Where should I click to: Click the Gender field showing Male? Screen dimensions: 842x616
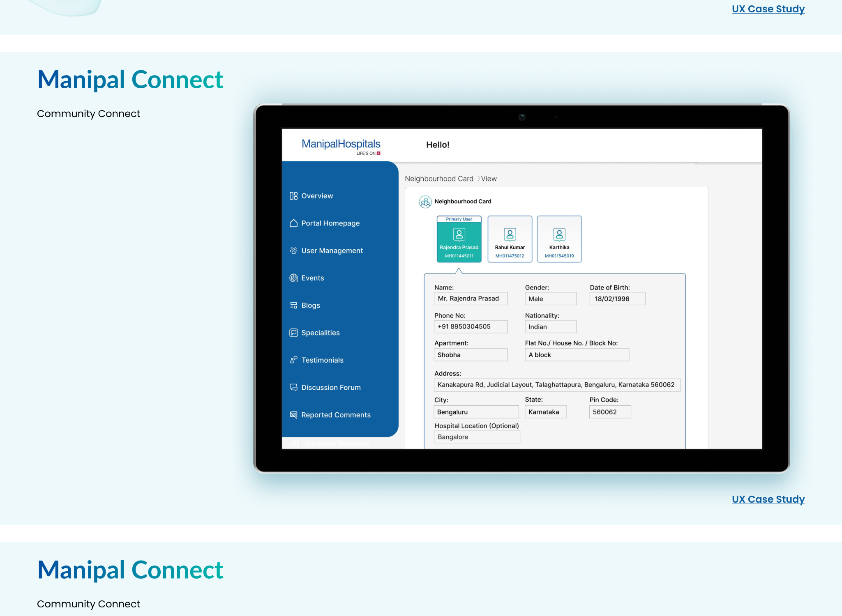tap(551, 299)
